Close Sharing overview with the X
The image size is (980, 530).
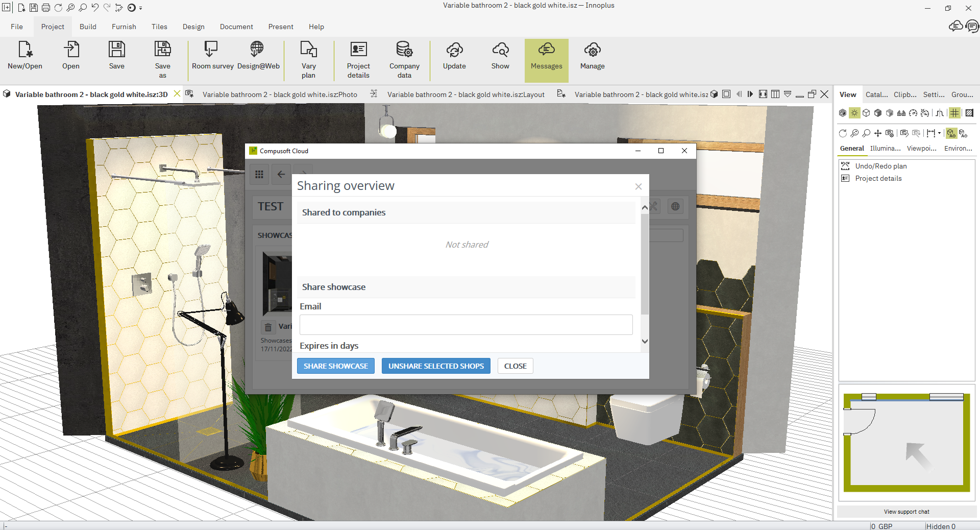[638, 186]
